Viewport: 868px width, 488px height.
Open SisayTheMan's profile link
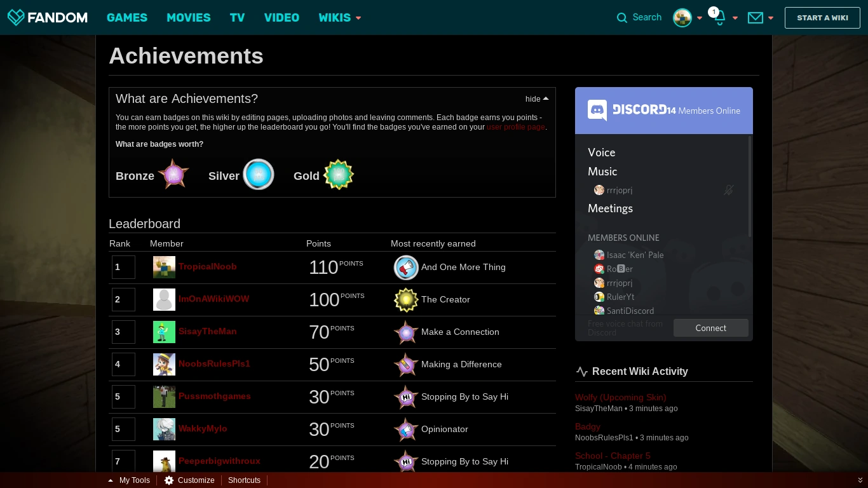point(208,332)
